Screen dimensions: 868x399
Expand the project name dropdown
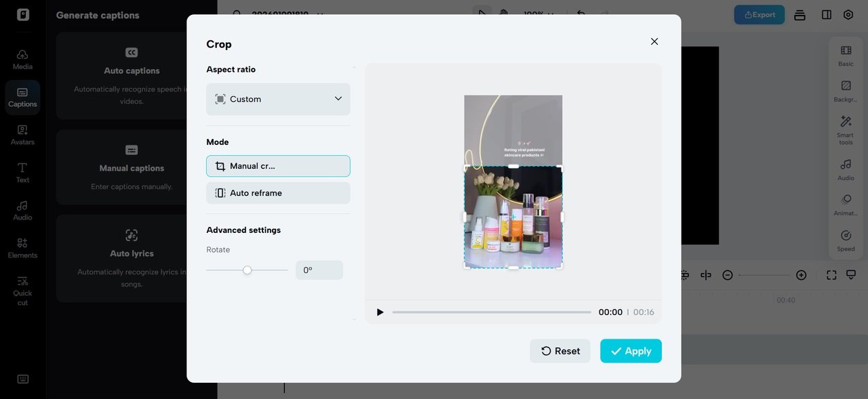(x=320, y=14)
